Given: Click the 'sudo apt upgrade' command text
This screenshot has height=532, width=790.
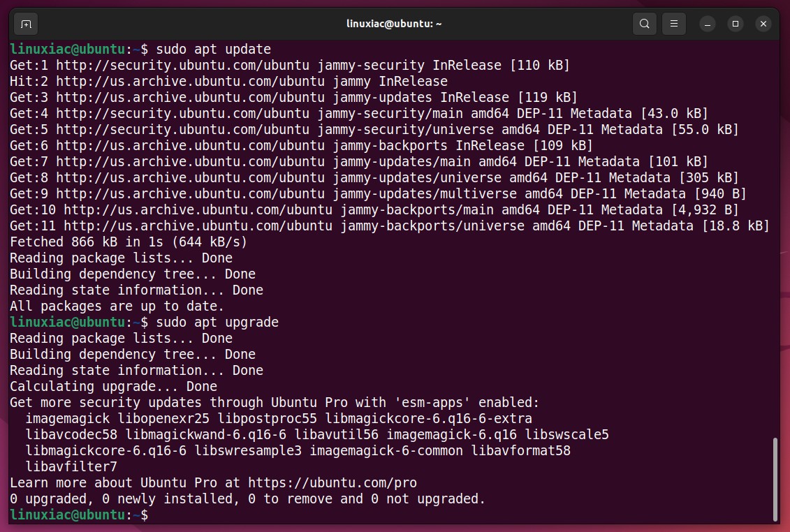Looking at the screenshot, I should pyautogui.click(x=217, y=323).
